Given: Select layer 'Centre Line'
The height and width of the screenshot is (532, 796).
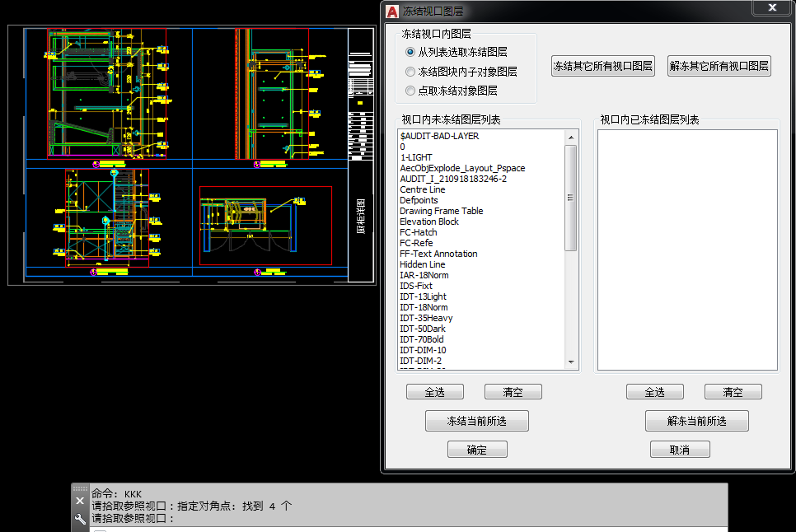Looking at the screenshot, I should [482, 189].
